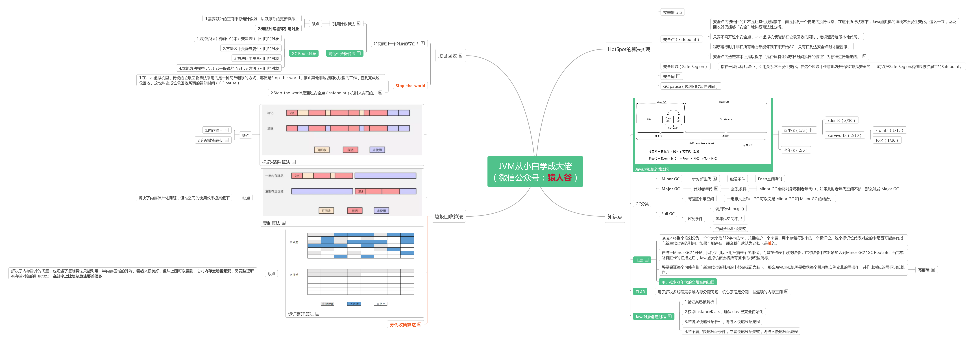Open note icon on Java对象创建过程 node
Screen dimensions: 980x345
670,316
